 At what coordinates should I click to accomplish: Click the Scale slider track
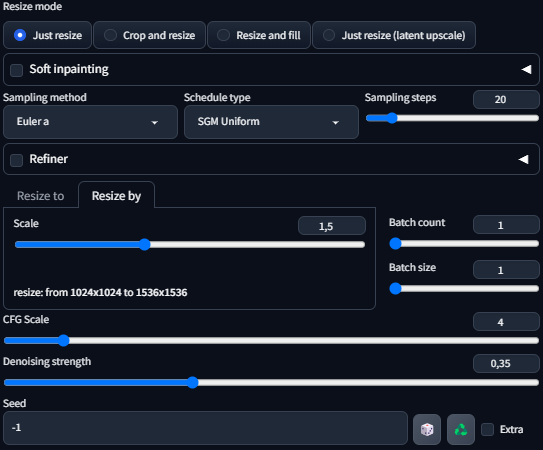click(x=190, y=245)
